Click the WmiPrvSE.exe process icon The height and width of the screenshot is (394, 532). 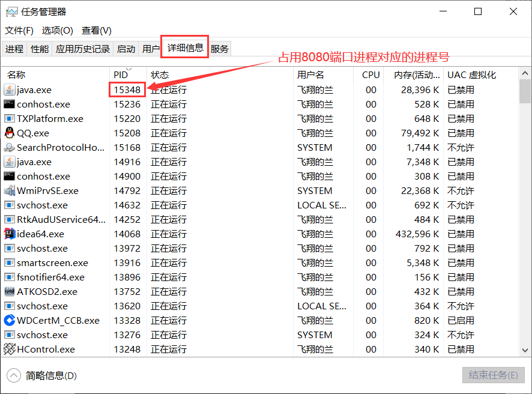tap(9, 190)
